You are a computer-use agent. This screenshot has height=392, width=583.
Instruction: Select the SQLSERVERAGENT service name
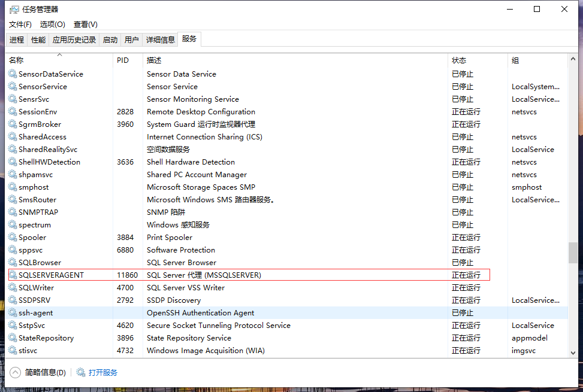coord(52,275)
